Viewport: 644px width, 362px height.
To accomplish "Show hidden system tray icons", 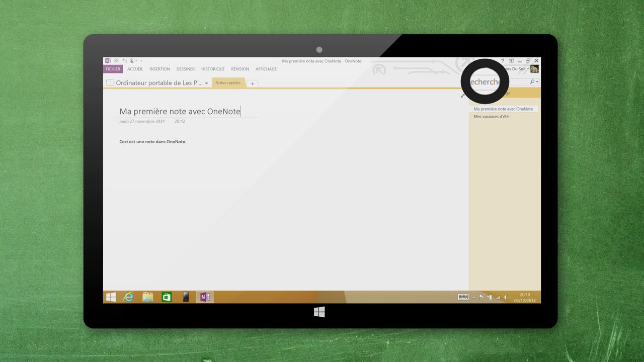I will point(473,298).
